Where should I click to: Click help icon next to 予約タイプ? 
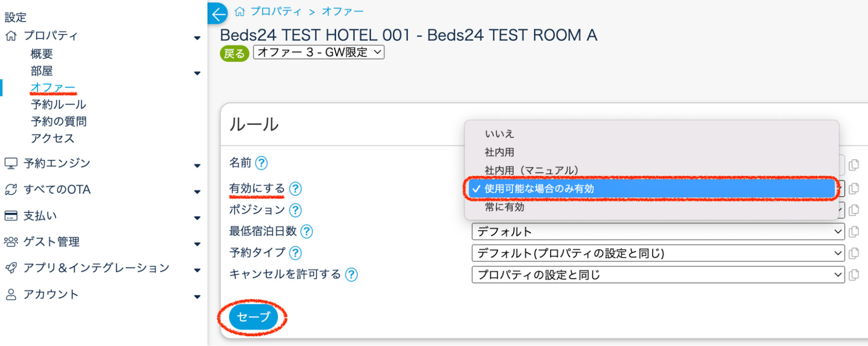(296, 253)
